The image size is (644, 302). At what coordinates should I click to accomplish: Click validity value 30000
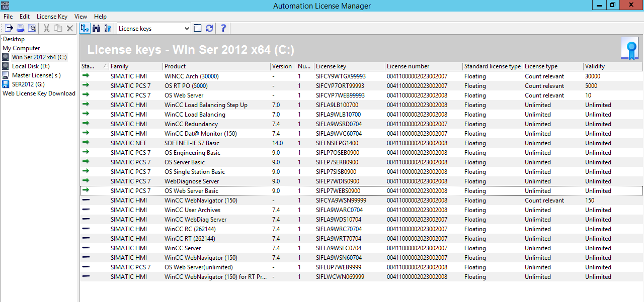pos(593,76)
